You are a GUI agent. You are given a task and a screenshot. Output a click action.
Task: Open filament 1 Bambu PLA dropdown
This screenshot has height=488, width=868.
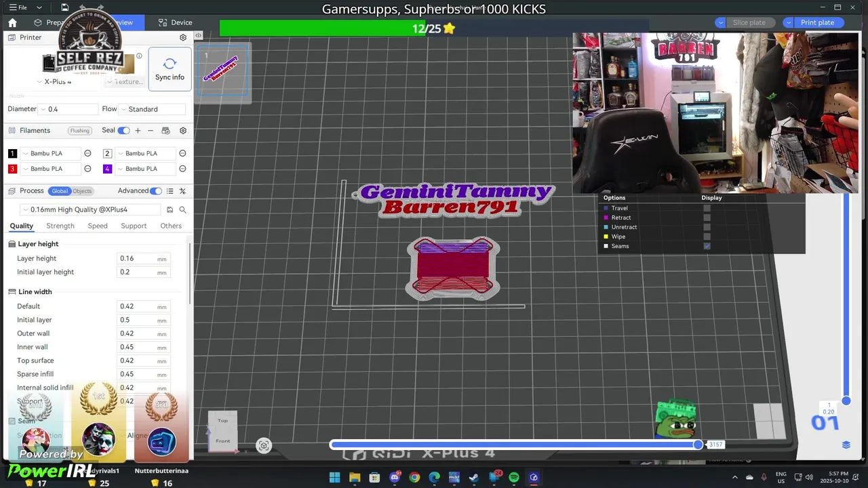(x=51, y=153)
